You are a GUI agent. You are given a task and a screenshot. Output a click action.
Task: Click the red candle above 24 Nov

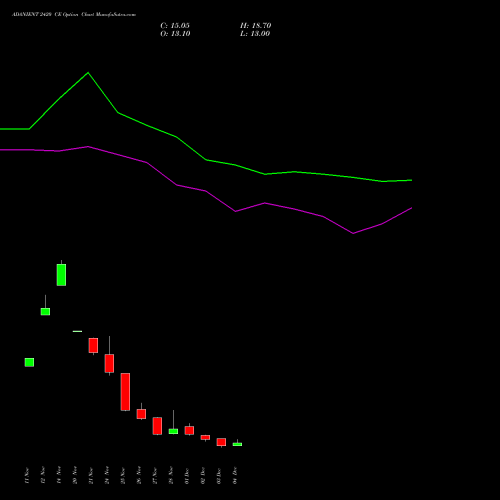tap(109, 363)
